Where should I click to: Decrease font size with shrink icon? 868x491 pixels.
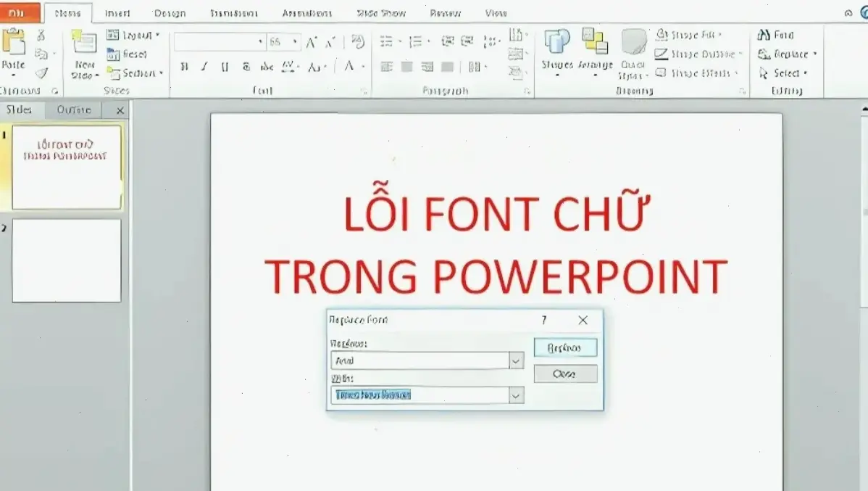330,42
